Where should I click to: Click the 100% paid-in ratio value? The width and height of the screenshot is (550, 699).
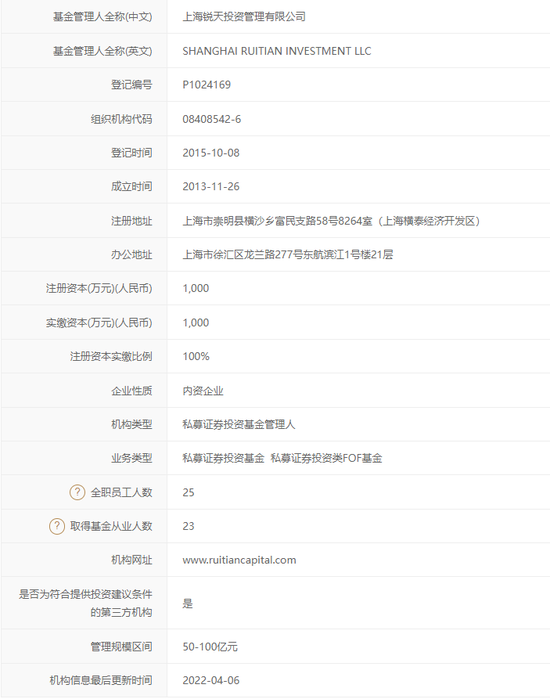click(x=196, y=356)
